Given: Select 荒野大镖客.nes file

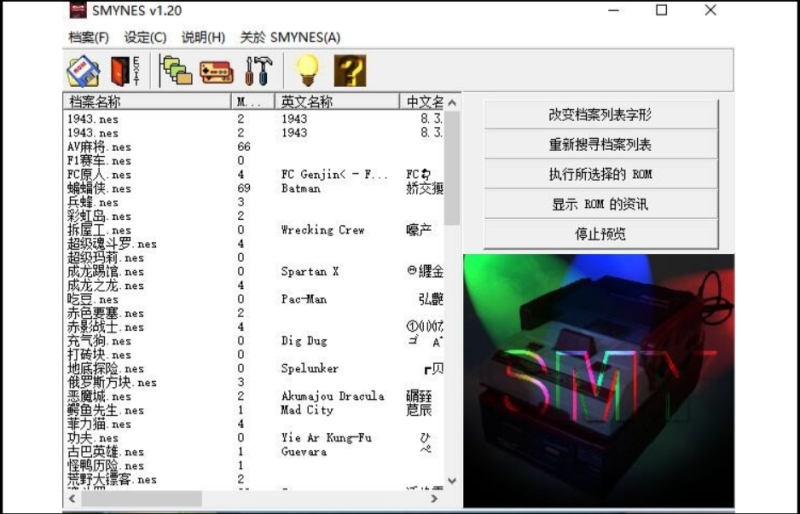Looking at the screenshot, I should 112,479.
